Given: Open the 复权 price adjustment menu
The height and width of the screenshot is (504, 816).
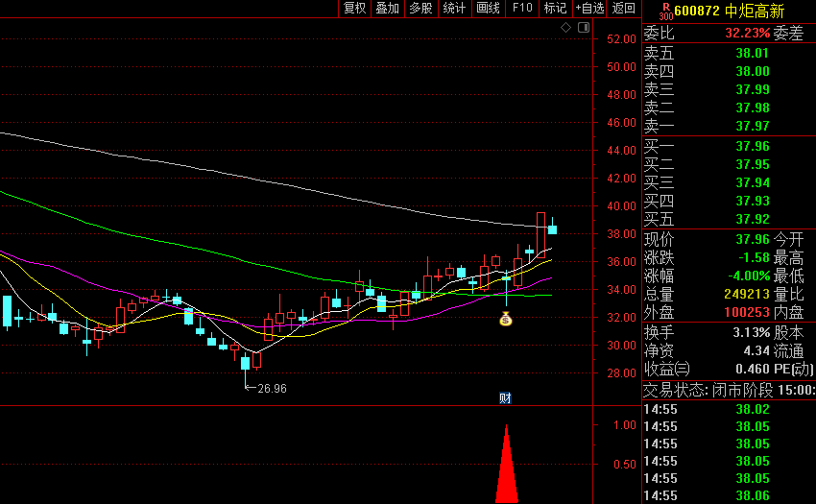Looking at the screenshot, I should point(354,9).
